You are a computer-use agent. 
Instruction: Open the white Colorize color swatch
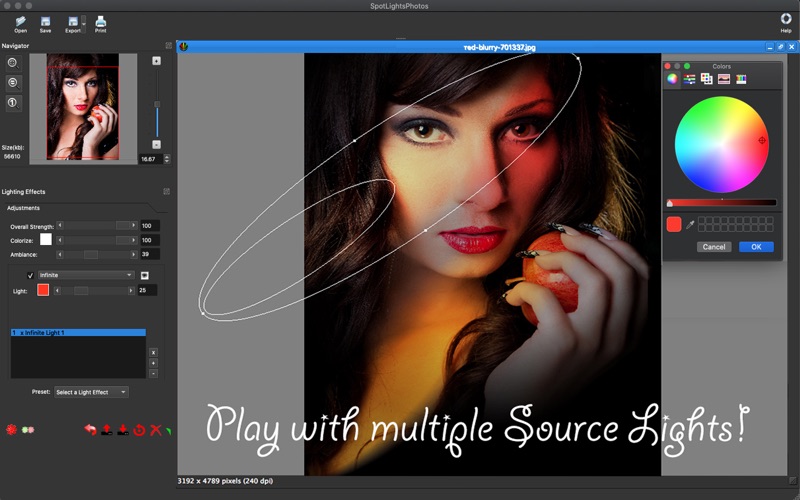(x=46, y=239)
